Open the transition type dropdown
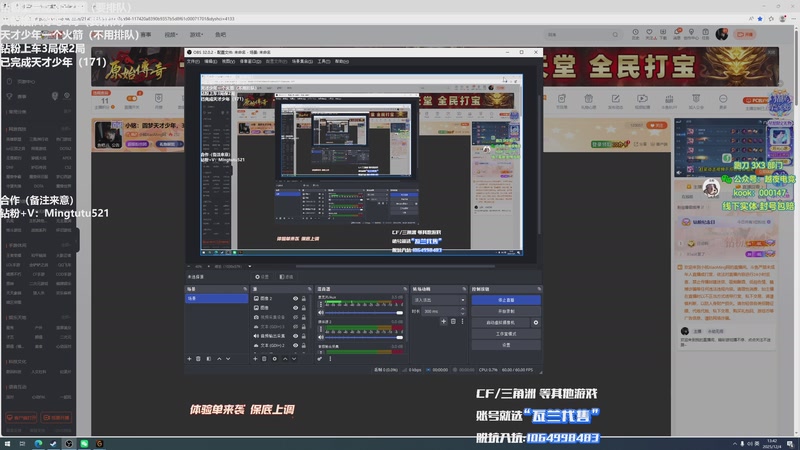800x450 pixels. [x=439, y=300]
